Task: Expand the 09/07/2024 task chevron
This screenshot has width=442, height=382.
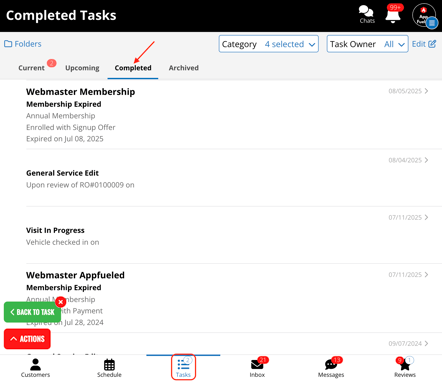Action: tap(426, 343)
